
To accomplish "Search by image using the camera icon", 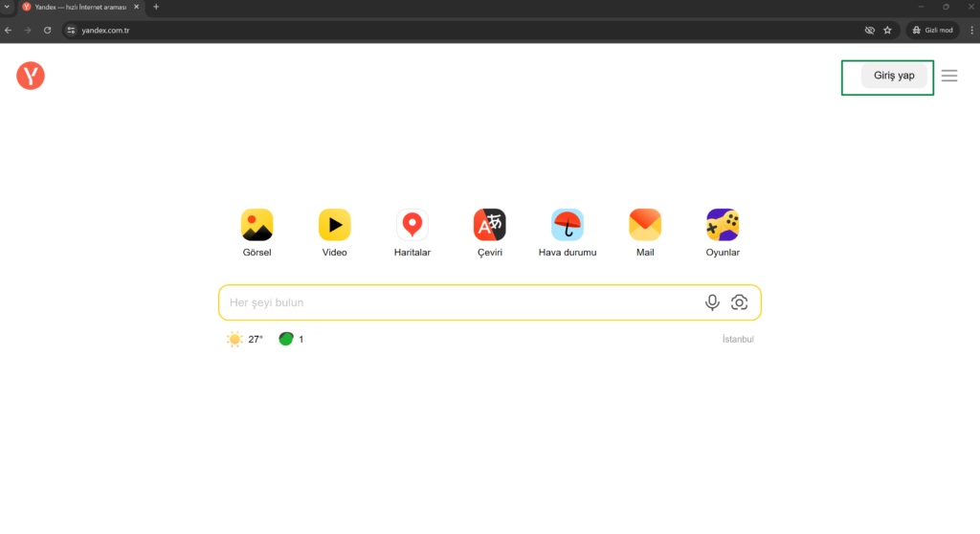I will [739, 302].
